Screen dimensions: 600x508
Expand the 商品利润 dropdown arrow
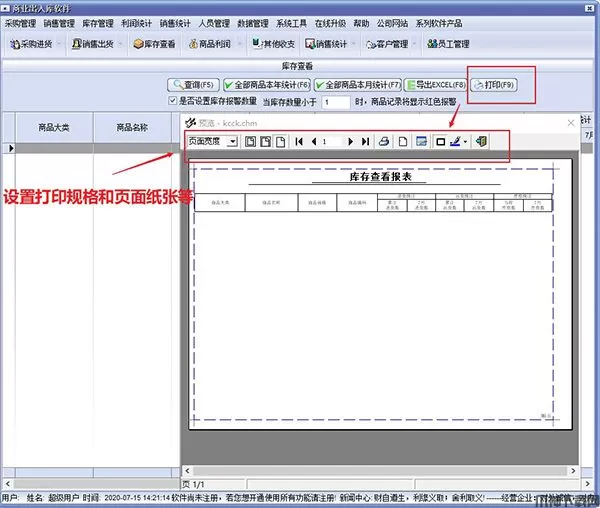coord(240,44)
